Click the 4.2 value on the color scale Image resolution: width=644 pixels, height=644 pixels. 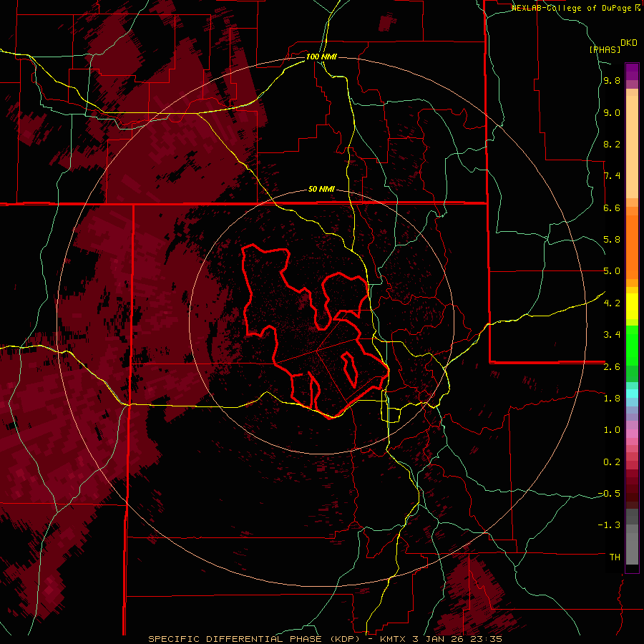pyautogui.click(x=612, y=303)
